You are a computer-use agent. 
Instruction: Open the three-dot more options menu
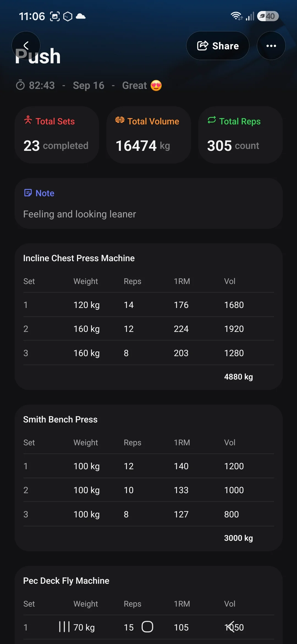point(271,46)
